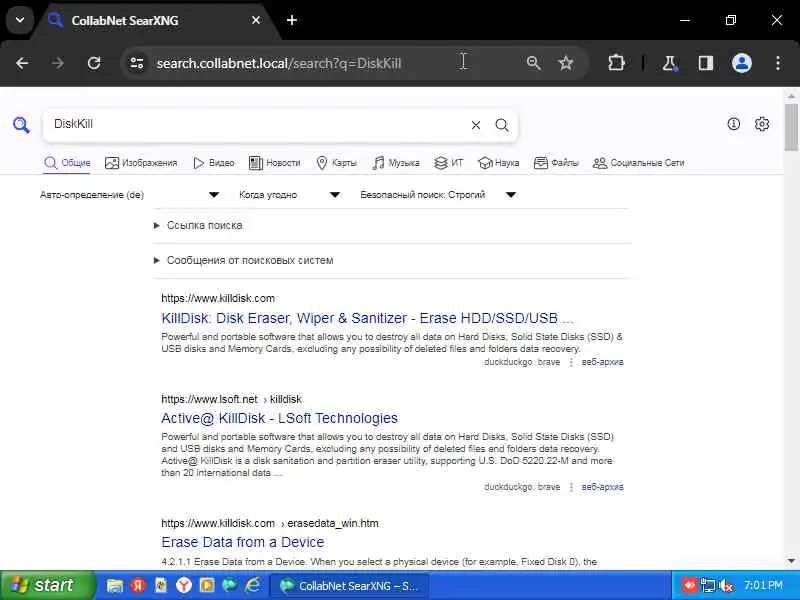The image size is (800, 600).
Task: Reload the current page
Action: [94, 63]
